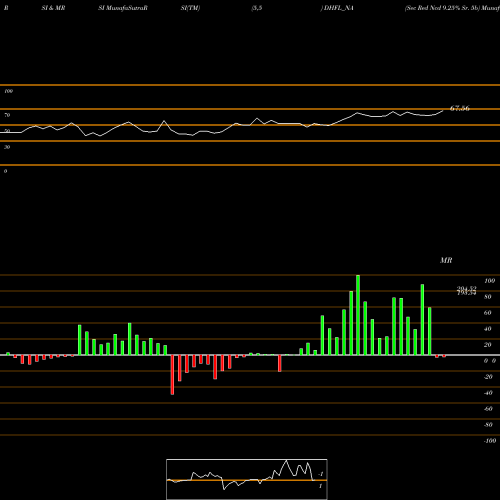Select the 'SI(TM)' header text
The image size is (500, 500).
click(190, 8)
